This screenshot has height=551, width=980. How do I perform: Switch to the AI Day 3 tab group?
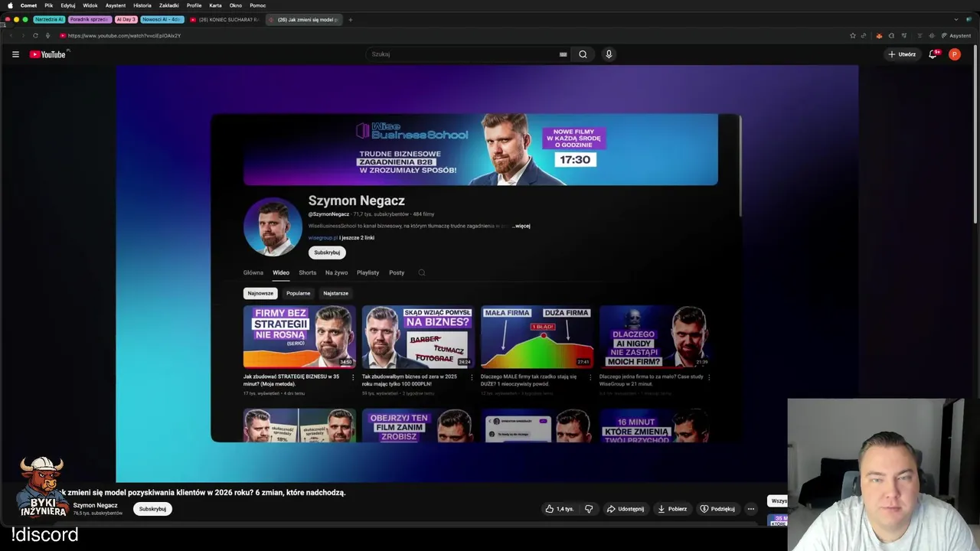(x=126, y=19)
